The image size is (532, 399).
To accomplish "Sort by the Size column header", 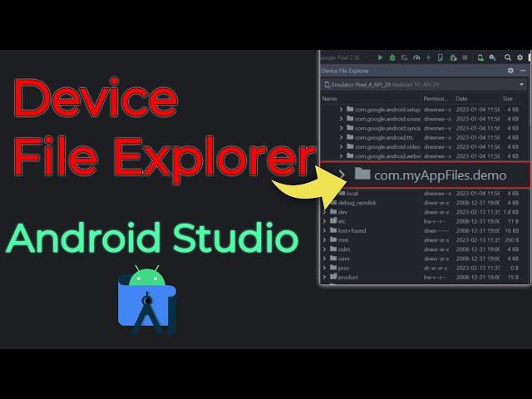I will pos(508,99).
